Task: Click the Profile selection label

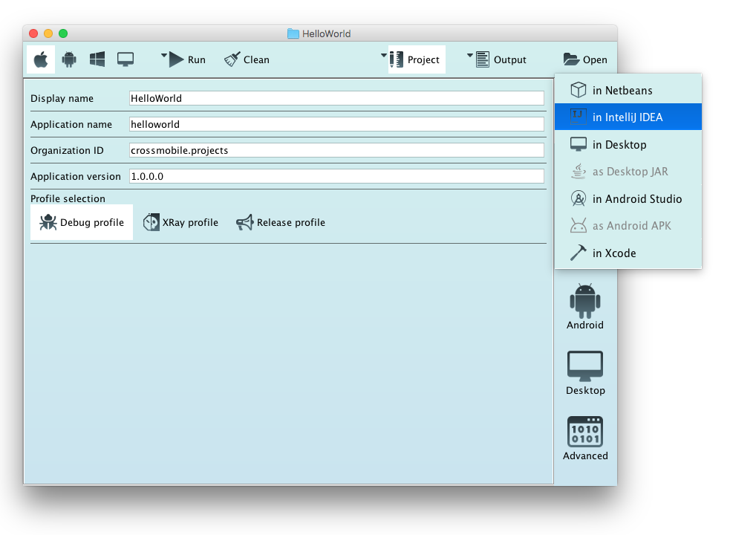Action: [68, 198]
